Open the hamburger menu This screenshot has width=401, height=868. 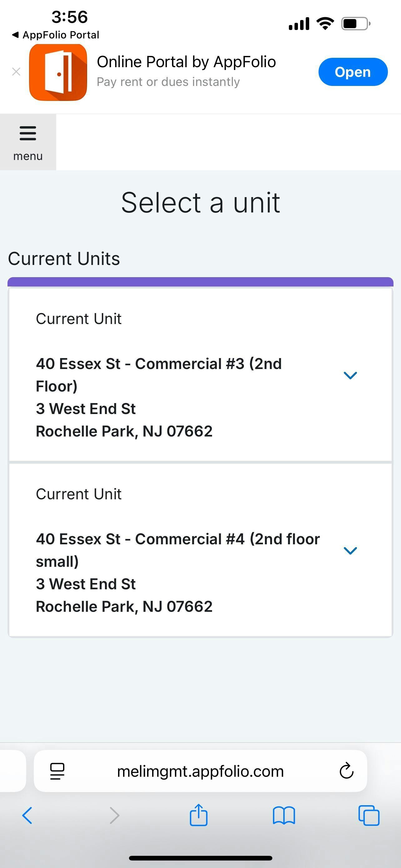tap(28, 142)
